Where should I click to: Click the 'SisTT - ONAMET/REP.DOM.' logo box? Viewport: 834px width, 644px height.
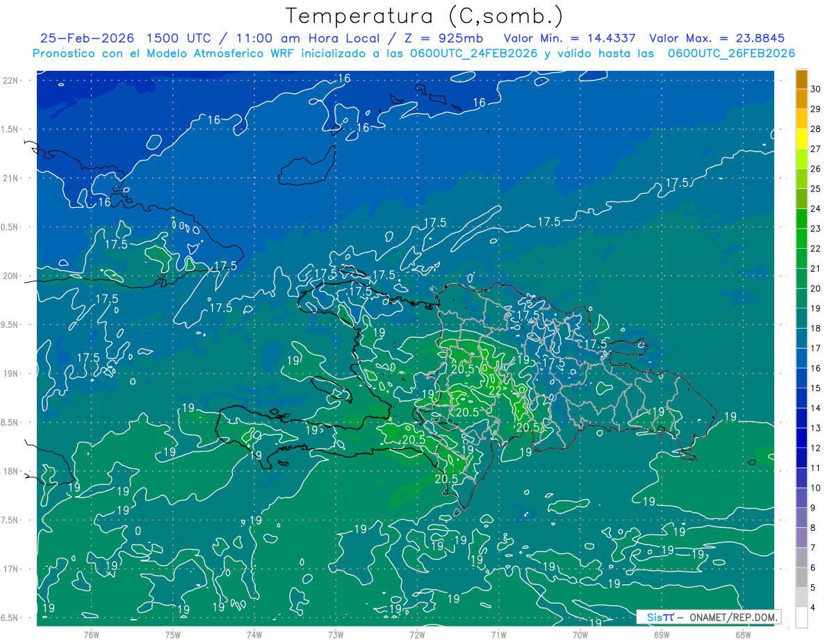(709, 617)
